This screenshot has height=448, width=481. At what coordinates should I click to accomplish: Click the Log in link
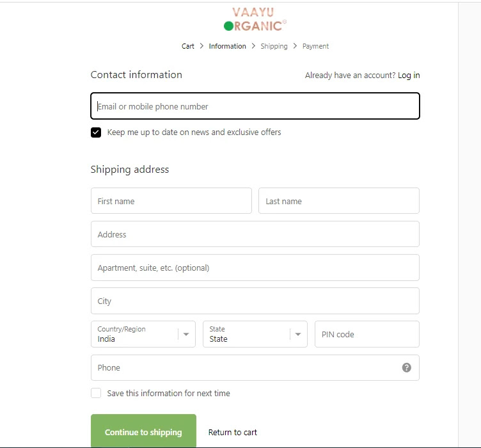409,75
